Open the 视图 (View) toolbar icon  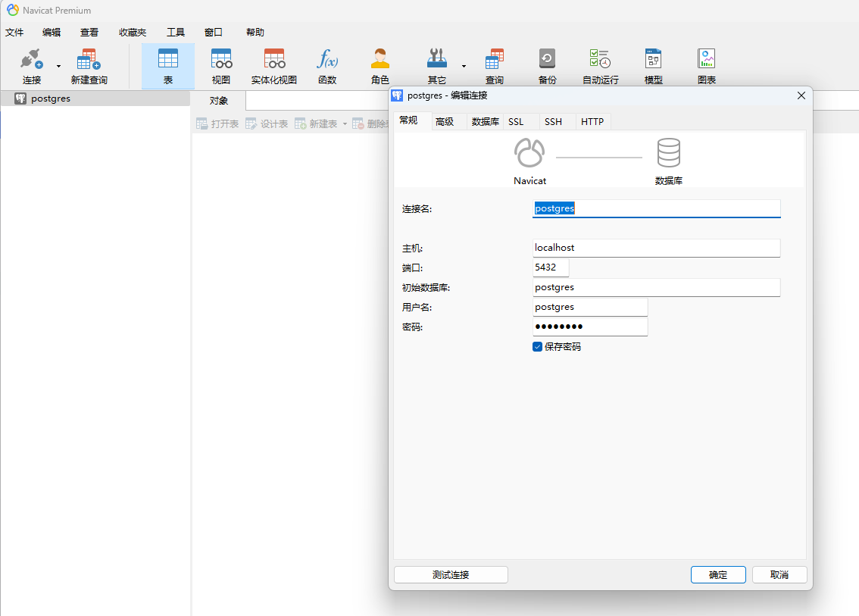221,66
